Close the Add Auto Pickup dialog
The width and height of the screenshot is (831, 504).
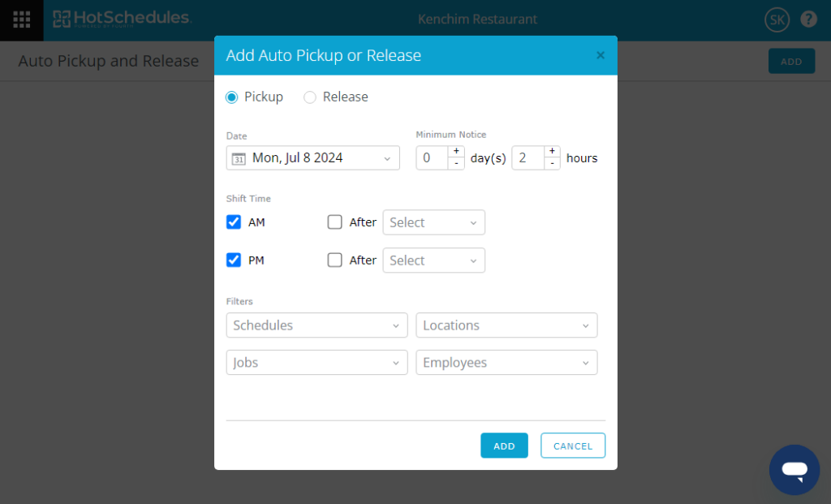tap(601, 55)
